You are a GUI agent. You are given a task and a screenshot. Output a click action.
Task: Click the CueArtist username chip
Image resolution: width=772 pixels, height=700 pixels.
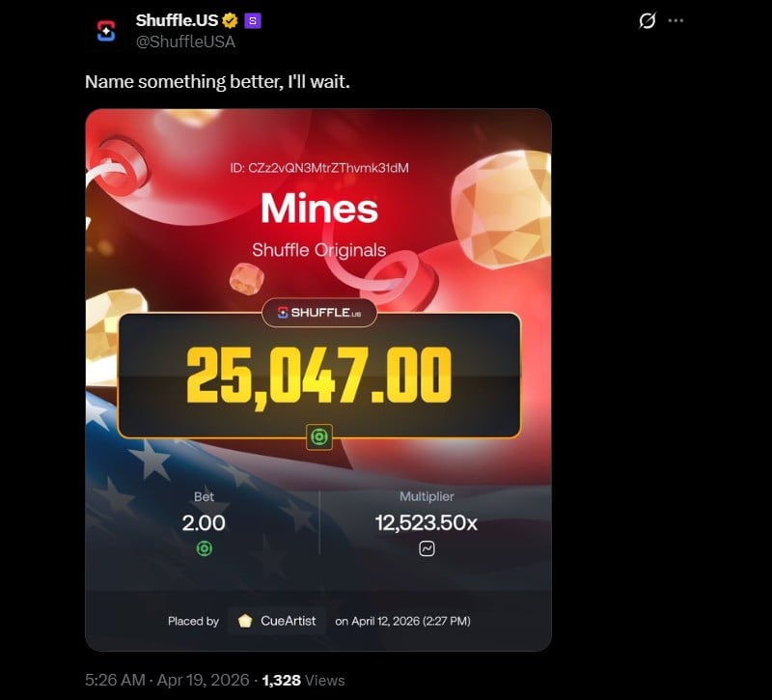pyautogui.click(x=277, y=621)
